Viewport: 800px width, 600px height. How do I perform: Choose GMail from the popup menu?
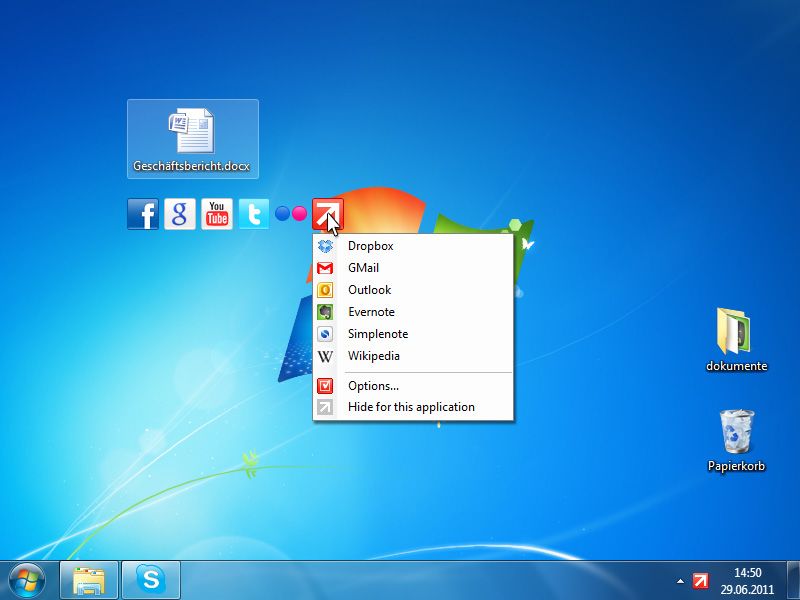pos(413,268)
